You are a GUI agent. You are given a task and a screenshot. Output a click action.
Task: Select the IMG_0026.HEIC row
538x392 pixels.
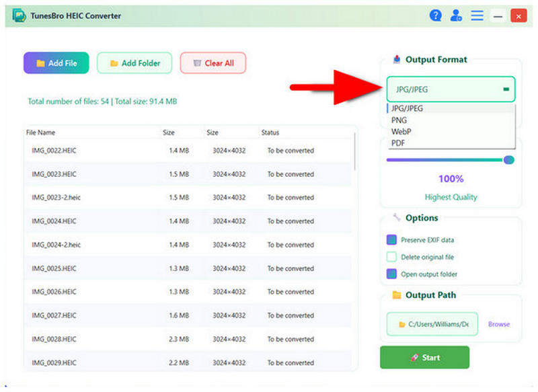(188, 292)
